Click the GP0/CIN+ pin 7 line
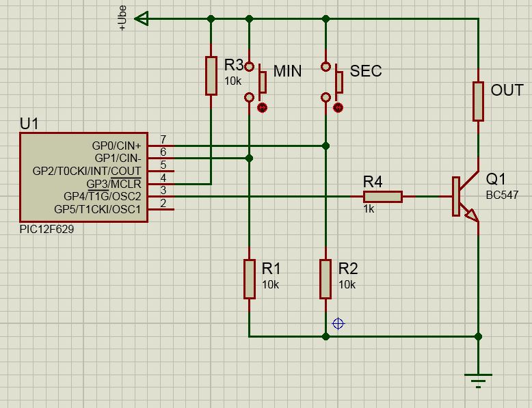The image size is (532, 408). point(161,146)
